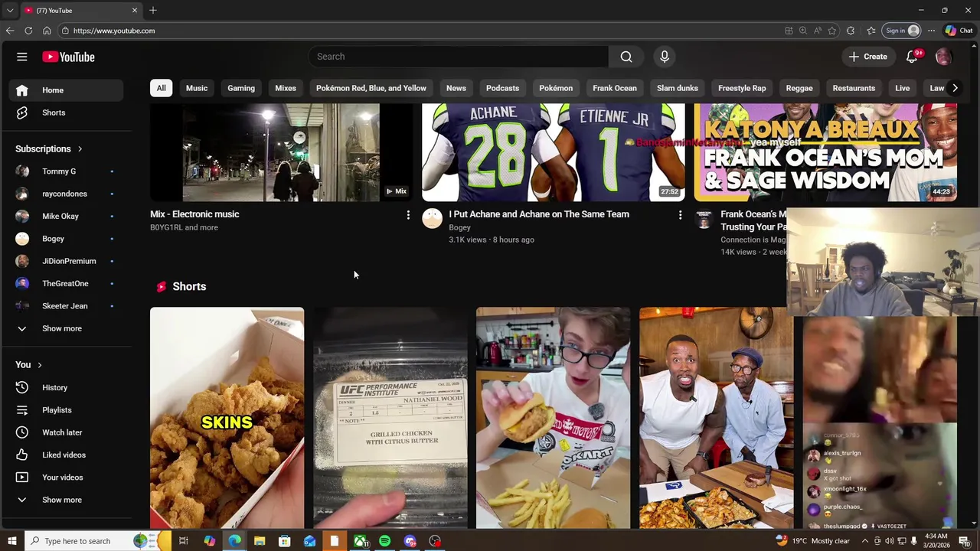Open Bogey channel in subscriptions
The height and width of the screenshot is (551, 980).
click(66, 239)
